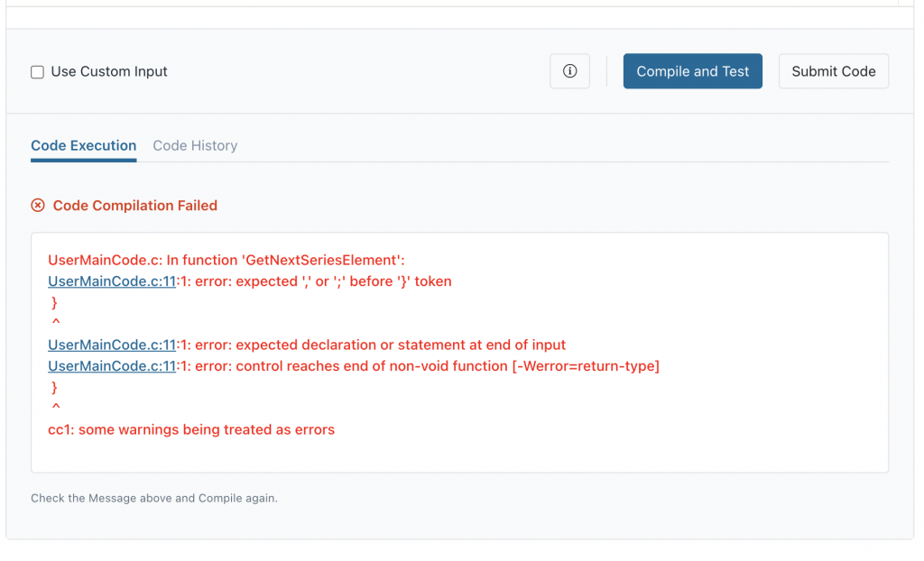The width and height of the screenshot is (924, 561).
Task: Click the closing brace in the error output
Action: [x=54, y=302]
